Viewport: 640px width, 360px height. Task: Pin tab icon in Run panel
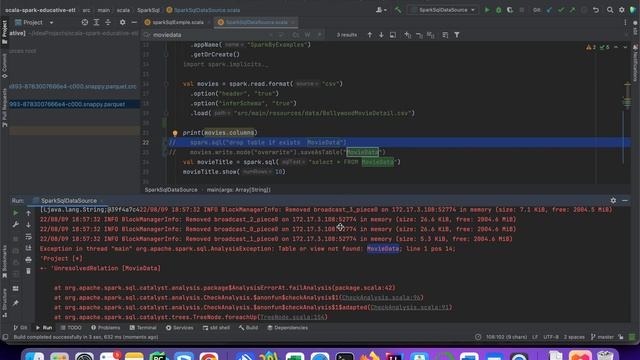[16, 303]
